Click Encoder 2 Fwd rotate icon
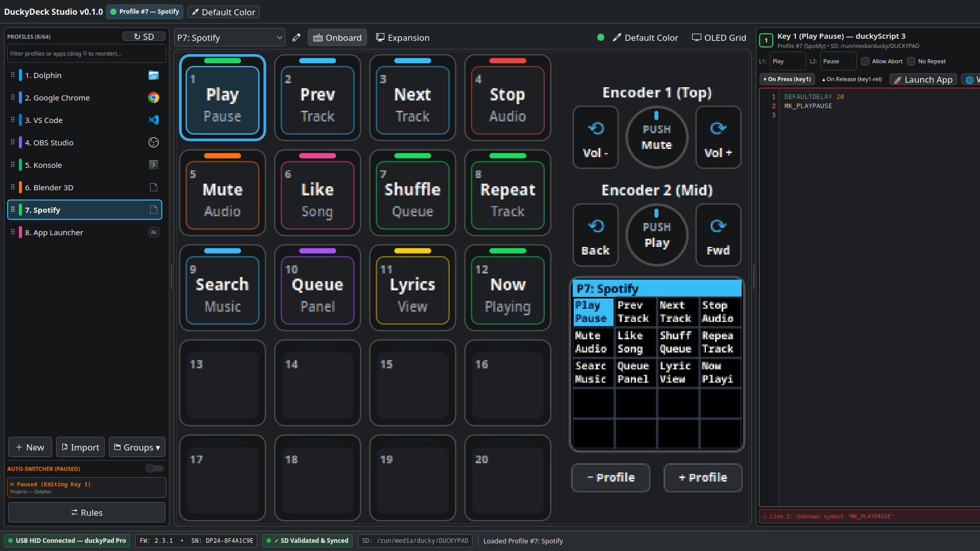Image resolution: width=980 pixels, height=551 pixels. (x=718, y=226)
